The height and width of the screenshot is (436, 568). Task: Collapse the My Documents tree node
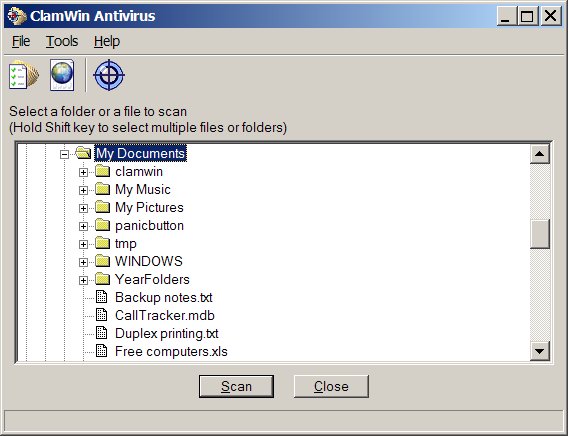(64, 155)
